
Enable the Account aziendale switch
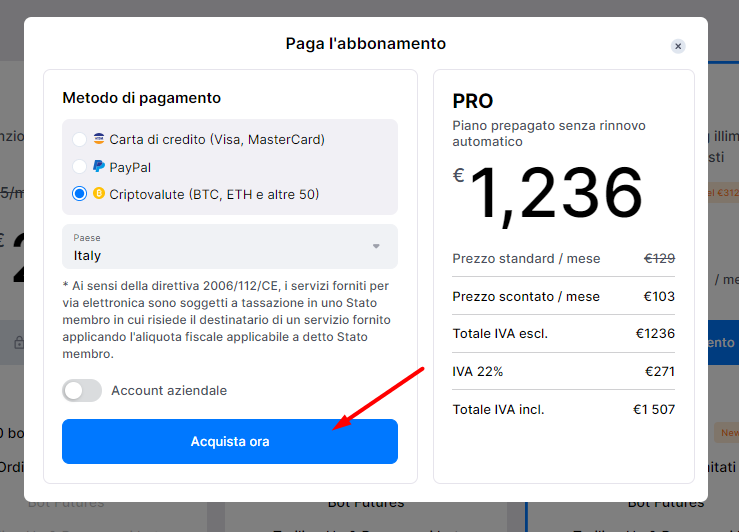point(82,390)
